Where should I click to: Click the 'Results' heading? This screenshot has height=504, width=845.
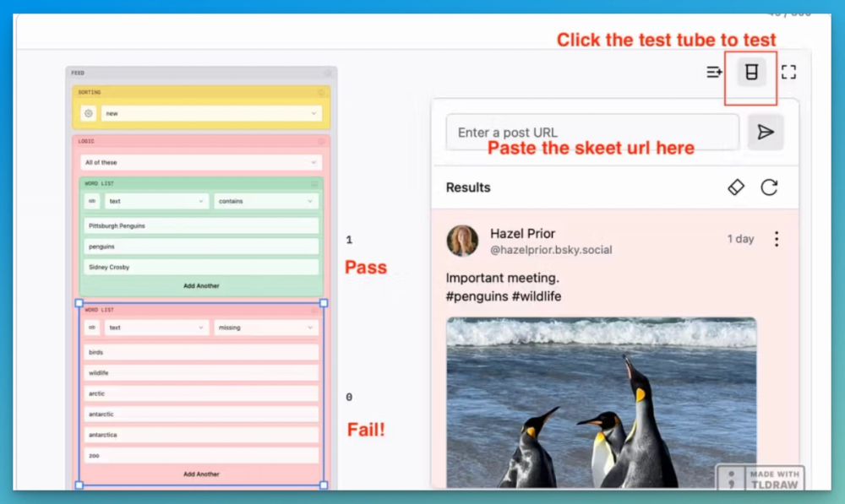(468, 187)
